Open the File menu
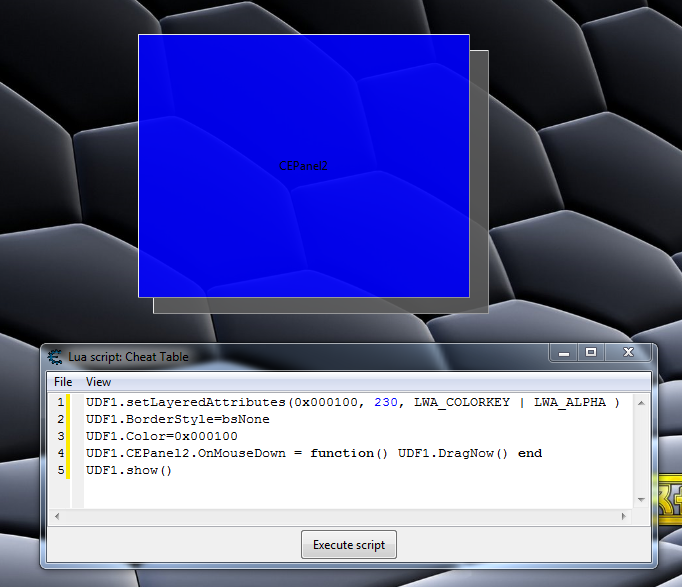 [63, 382]
